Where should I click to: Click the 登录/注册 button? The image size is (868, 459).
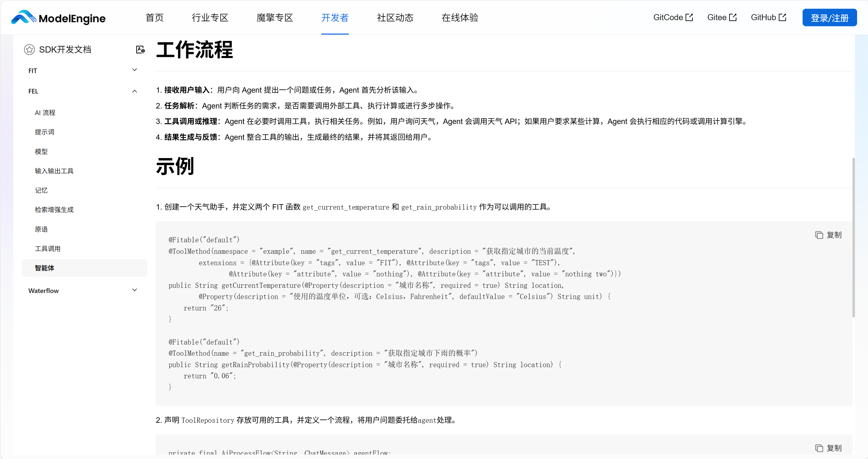830,17
